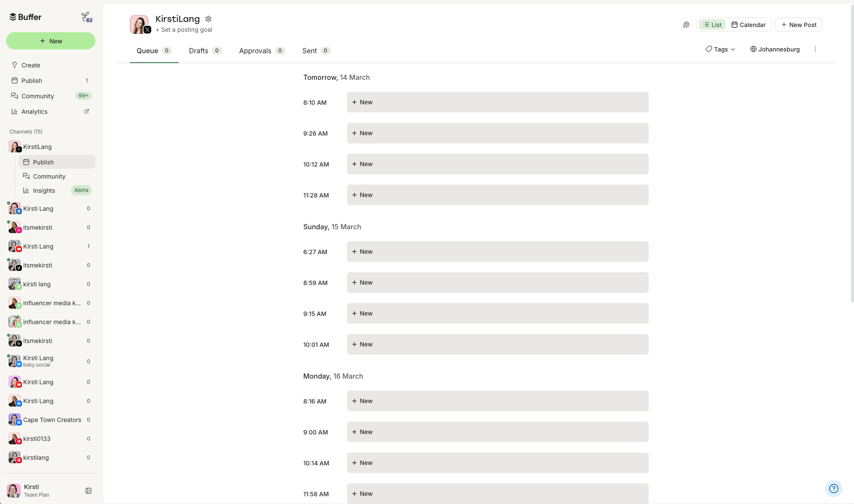Open the Tags dropdown
The height and width of the screenshot is (504, 854).
[x=720, y=49]
